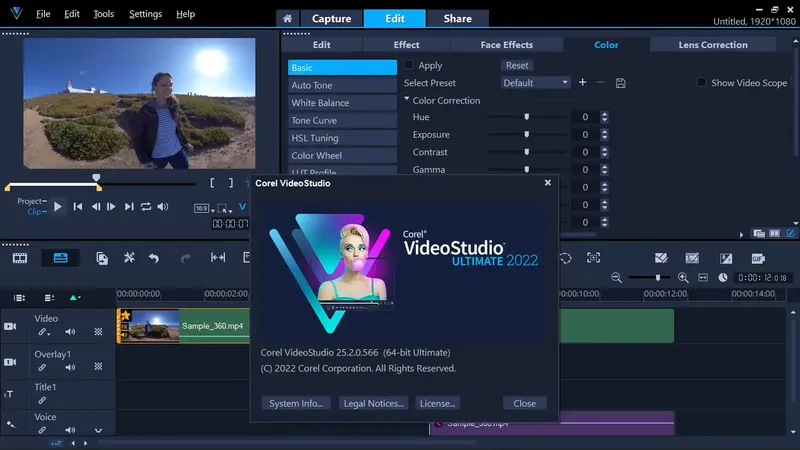Click the two-pane panel layout icon

tap(774, 234)
